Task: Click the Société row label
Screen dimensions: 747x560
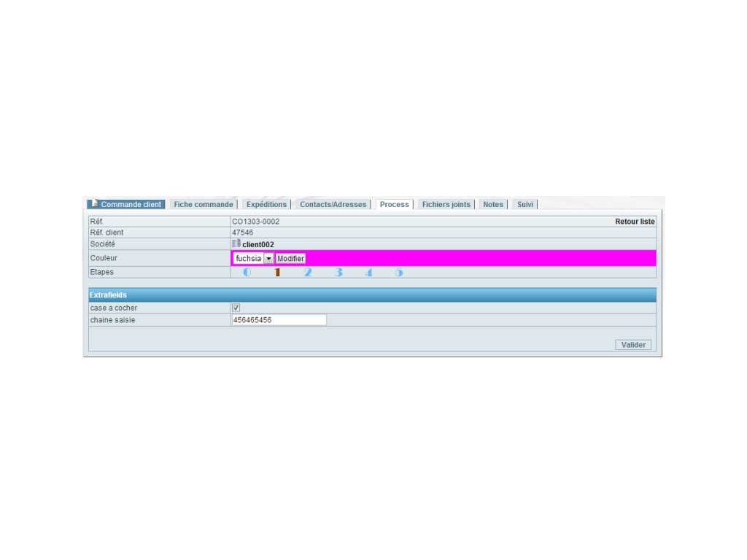Action: (102, 244)
